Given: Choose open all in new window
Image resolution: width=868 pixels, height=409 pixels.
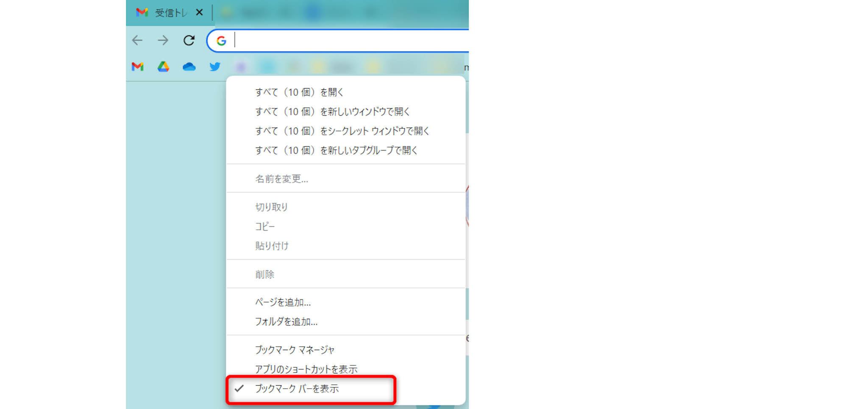Looking at the screenshot, I should click(332, 112).
